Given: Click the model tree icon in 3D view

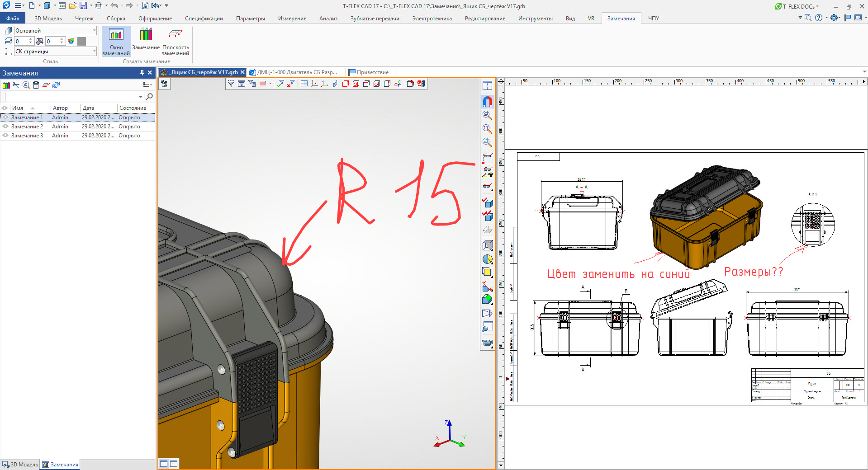Looking at the screenshot, I should point(164,84).
